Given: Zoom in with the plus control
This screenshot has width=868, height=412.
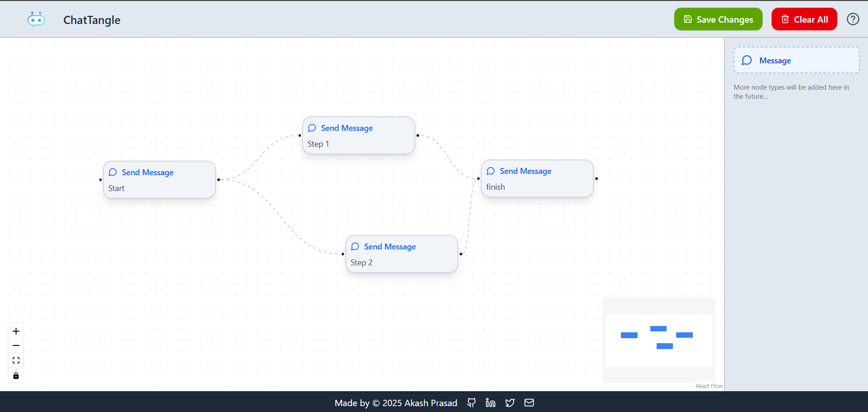Looking at the screenshot, I should (16, 331).
